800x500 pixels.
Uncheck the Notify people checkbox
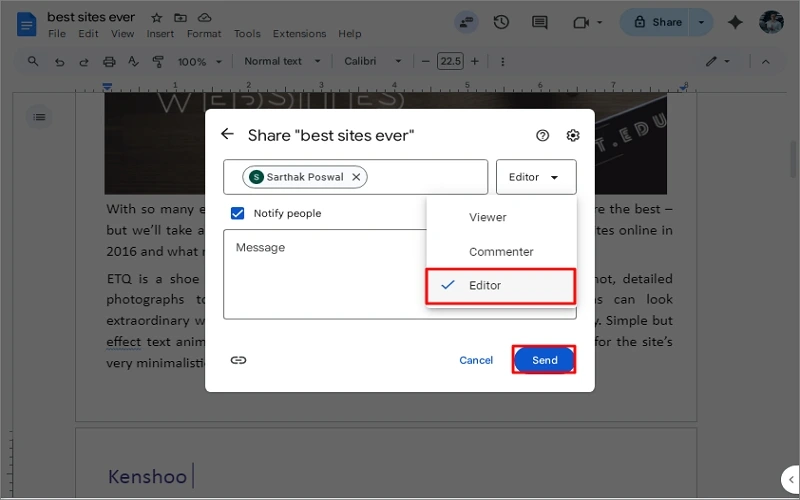point(237,213)
